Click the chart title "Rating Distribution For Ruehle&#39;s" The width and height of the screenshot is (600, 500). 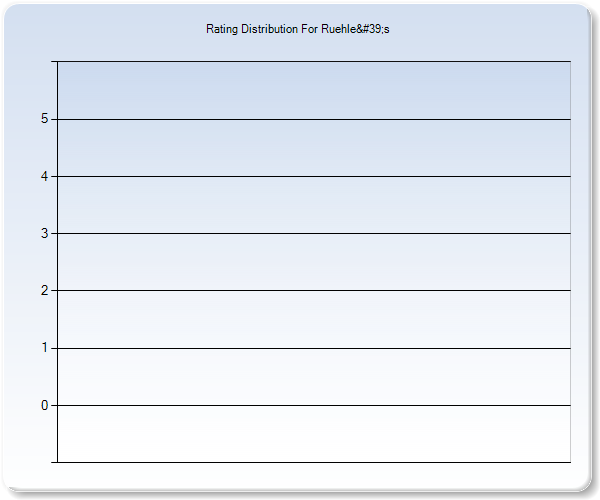(x=298, y=29)
